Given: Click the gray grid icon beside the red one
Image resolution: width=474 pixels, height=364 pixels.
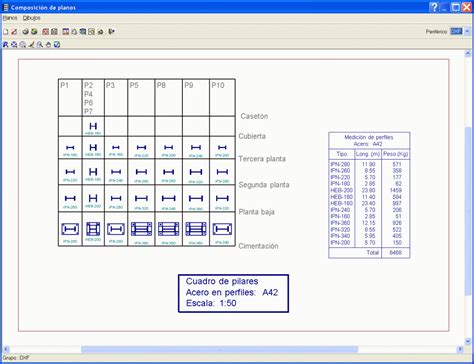Looking at the screenshot, I should (x=54, y=32).
